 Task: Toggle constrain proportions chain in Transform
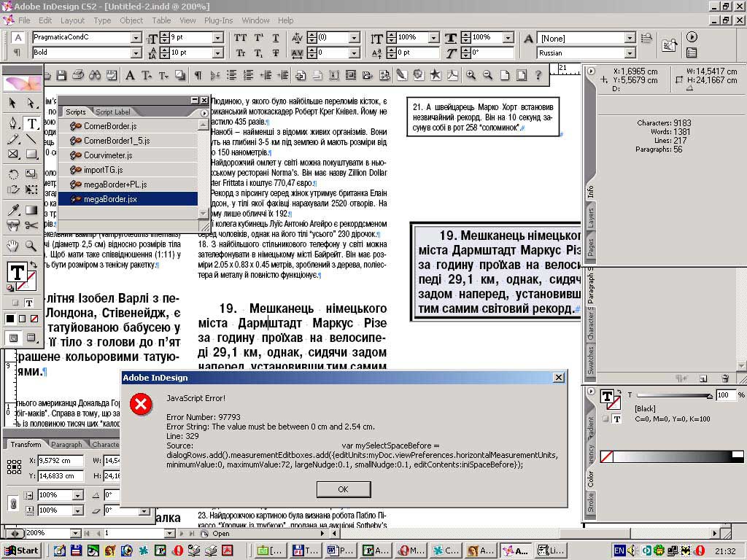coord(14,502)
